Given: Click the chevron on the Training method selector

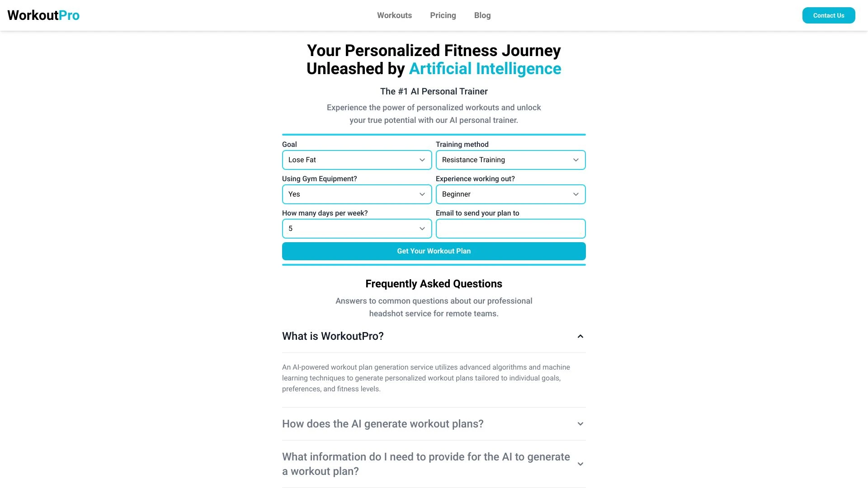Looking at the screenshot, I should coord(575,160).
